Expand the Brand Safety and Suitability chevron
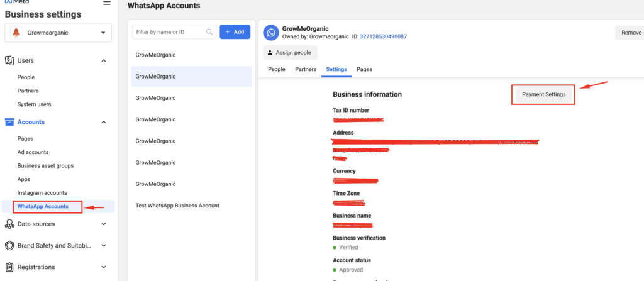This screenshot has width=644, height=281. click(x=104, y=246)
